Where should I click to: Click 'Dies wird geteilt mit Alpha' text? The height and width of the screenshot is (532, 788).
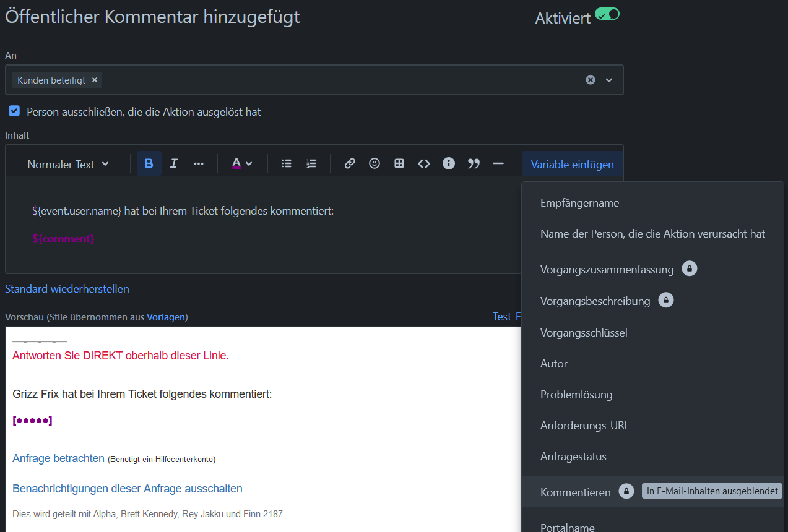[x=149, y=514]
